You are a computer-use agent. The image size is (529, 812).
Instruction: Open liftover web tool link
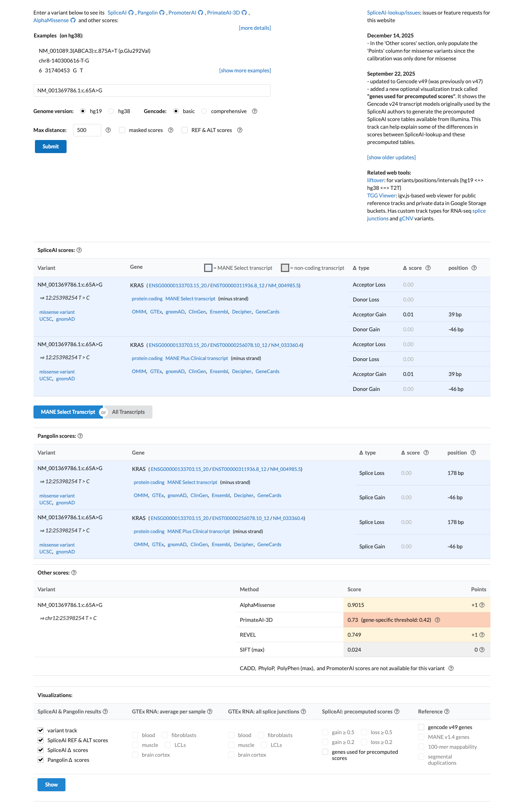[x=375, y=180]
